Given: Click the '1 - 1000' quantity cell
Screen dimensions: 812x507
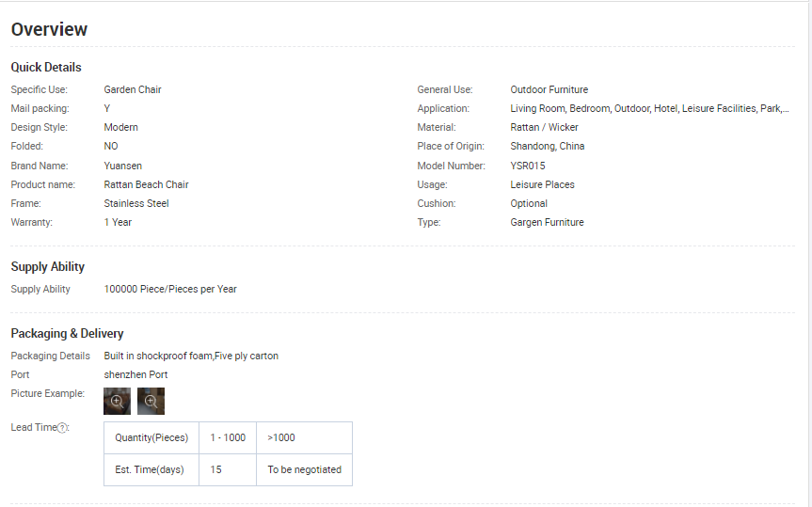Looking at the screenshot, I should 228,437.
